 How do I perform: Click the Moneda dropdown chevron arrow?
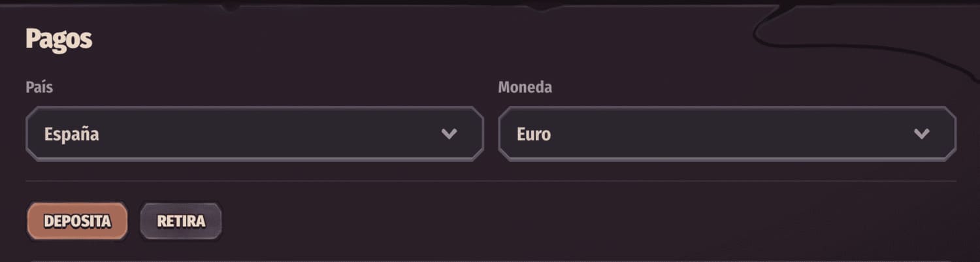[921, 134]
